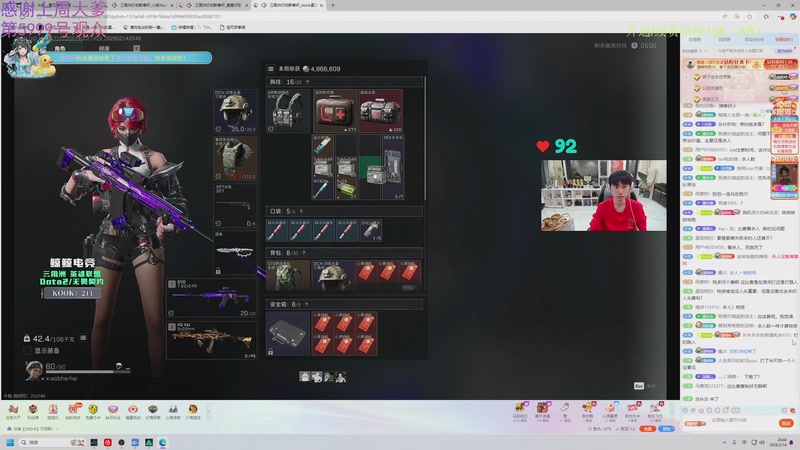
Task: Select the equipped DCH helmet slot
Action: [x=235, y=111]
